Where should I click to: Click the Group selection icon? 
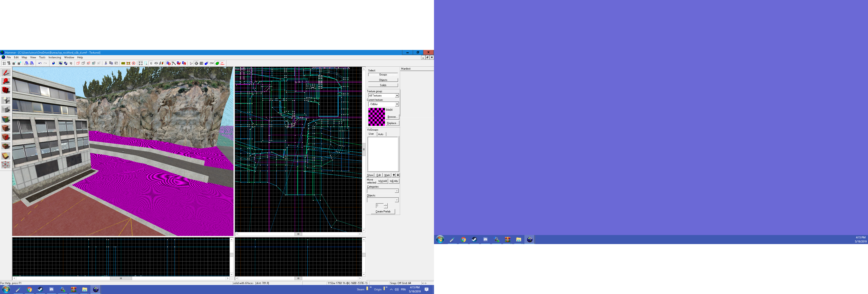pos(60,63)
